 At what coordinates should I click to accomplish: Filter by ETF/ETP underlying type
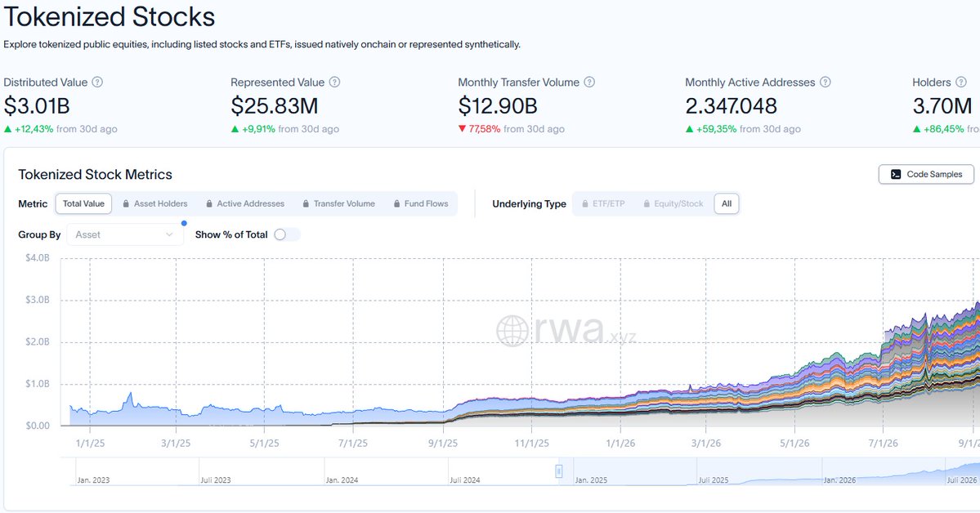[603, 203]
